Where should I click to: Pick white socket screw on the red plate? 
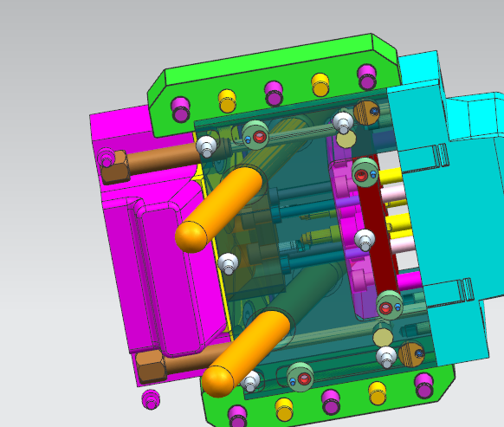[x=365, y=240]
